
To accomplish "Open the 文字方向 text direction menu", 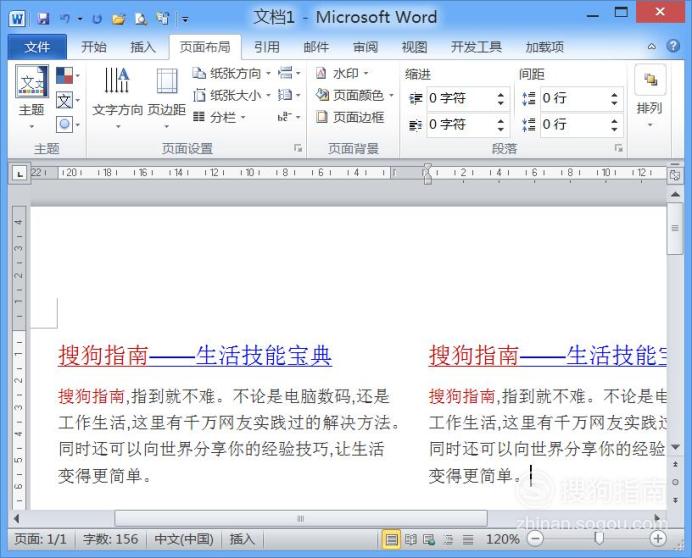I will point(117,98).
